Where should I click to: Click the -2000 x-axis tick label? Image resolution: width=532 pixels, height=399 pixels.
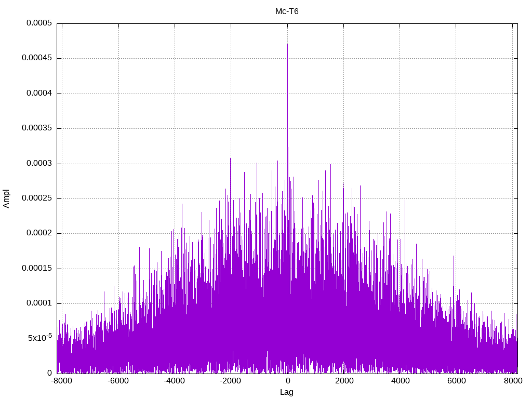(231, 381)
